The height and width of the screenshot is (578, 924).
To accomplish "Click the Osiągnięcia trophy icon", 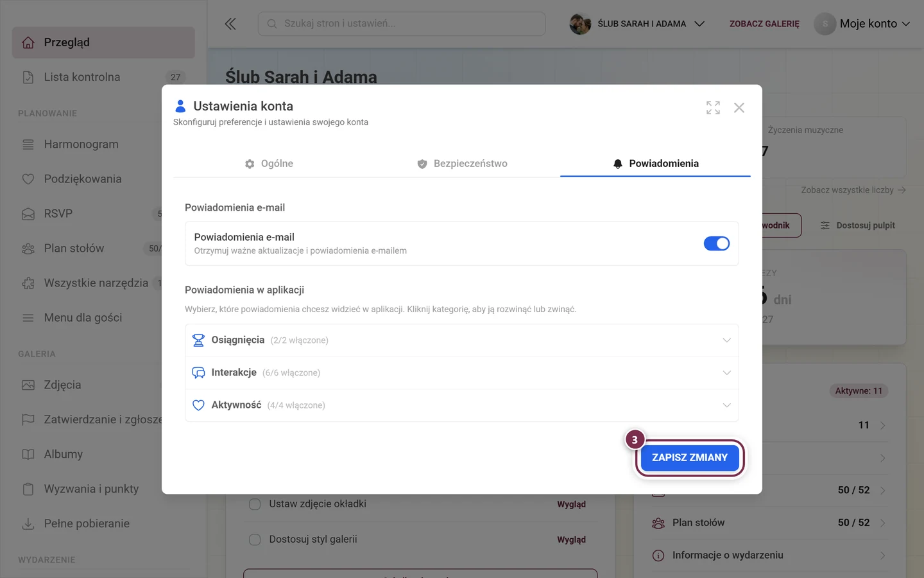I will point(198,340).
